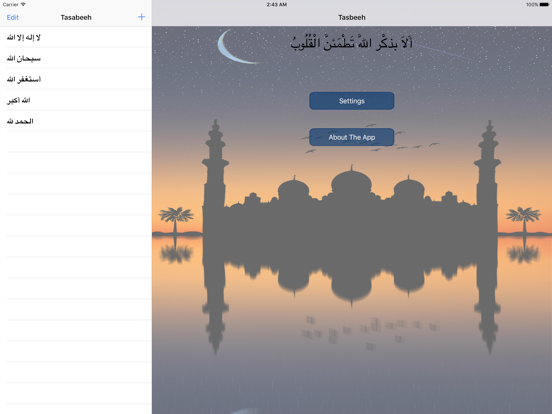Tap the Arabic verse heading above Settings

coord(351,43)
